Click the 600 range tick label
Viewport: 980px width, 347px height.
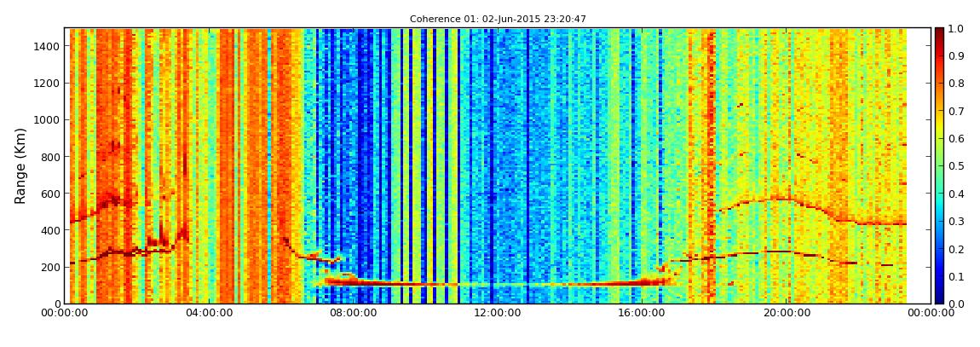[x=50, y=194]
